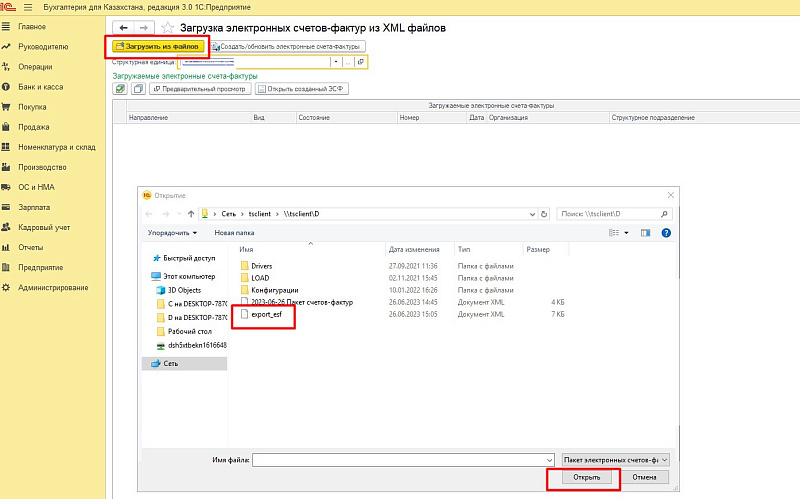Open the Конфигурации folder
The image size is (800, 499).
click(x=275, y=290)
